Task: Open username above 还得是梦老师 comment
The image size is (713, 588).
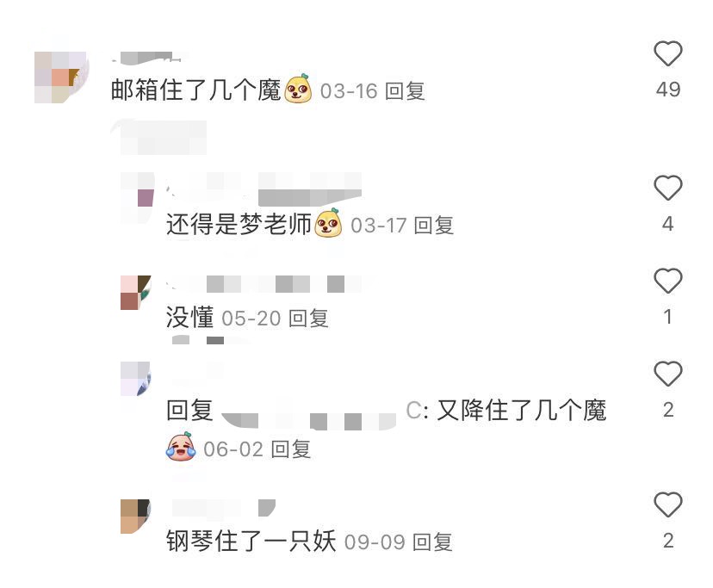Action: 264,189
